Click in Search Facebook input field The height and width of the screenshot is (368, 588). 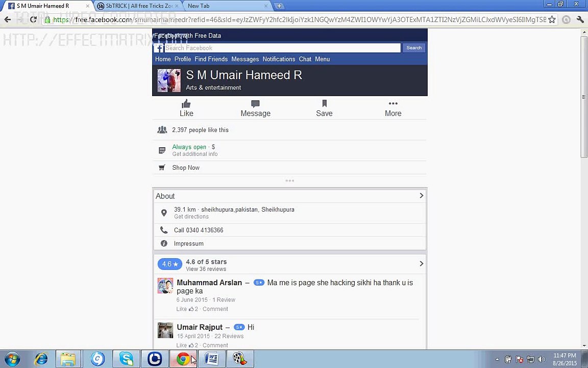pos(282,48)
